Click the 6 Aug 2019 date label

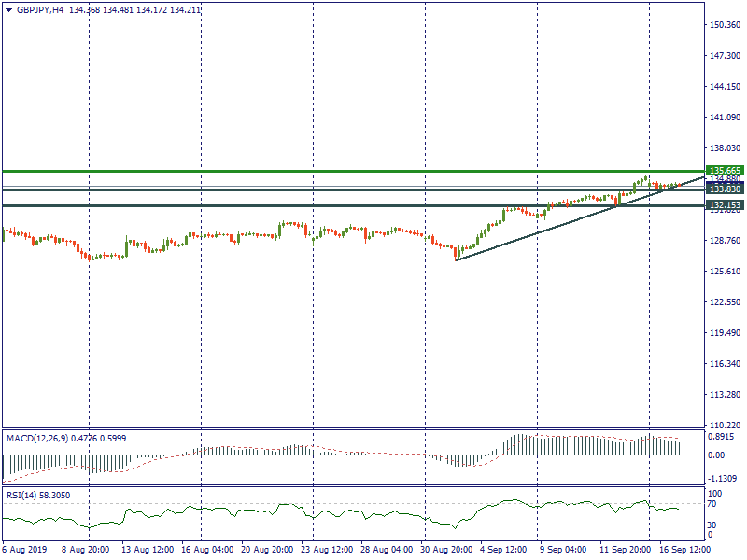[x=26, y=549]
